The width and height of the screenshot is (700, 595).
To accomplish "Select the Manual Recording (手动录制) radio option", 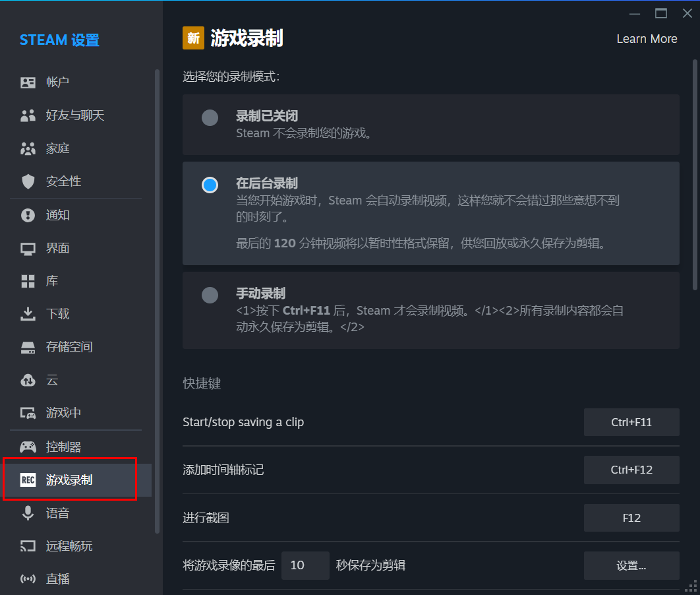I will pos(210,295).
